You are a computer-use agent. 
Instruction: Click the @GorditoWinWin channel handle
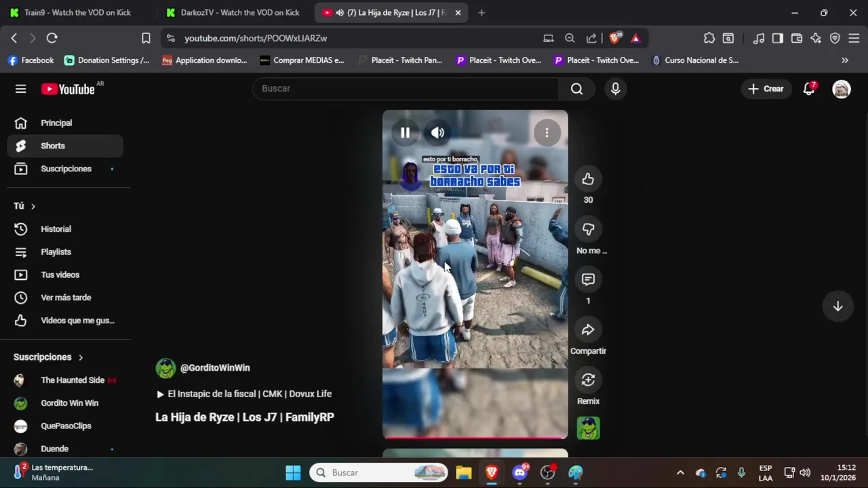point(215,368)
